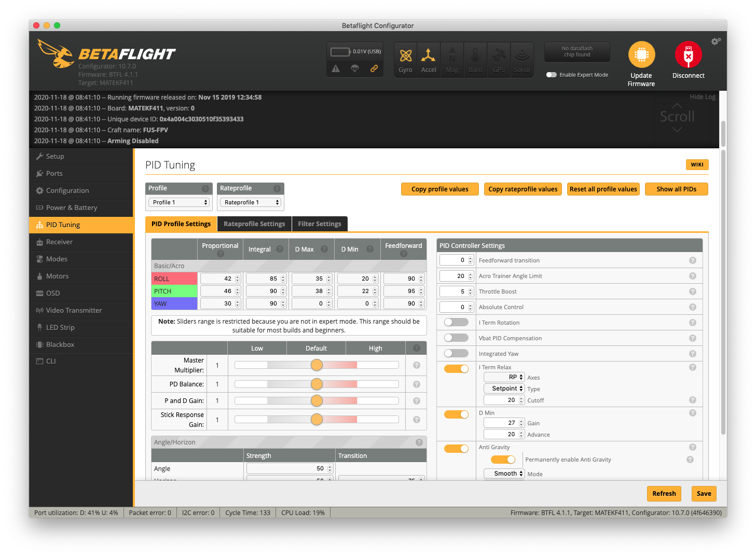Click the battery voltage indicator
This screenshot has height=556, width=756.
355,51
